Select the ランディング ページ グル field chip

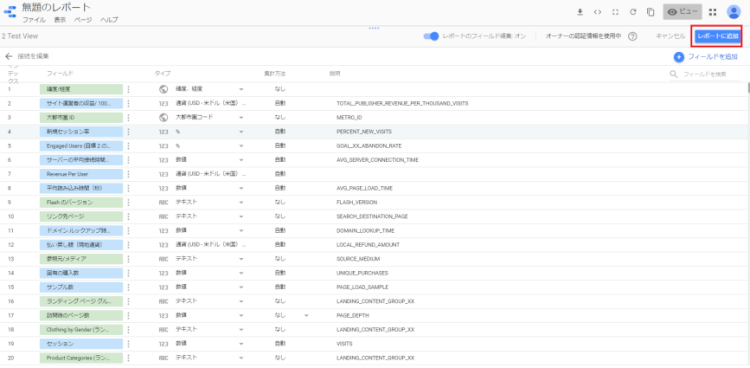coord(81,301)
